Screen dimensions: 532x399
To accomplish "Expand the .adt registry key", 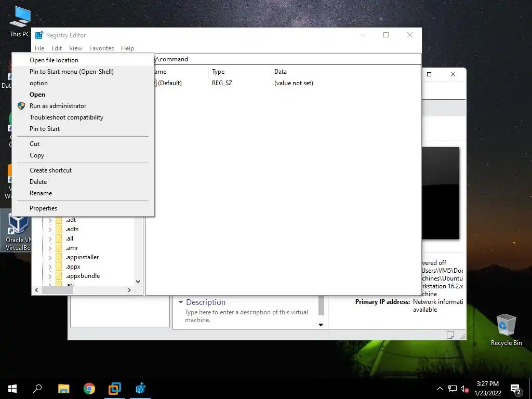I will click(x=50, y=220).
